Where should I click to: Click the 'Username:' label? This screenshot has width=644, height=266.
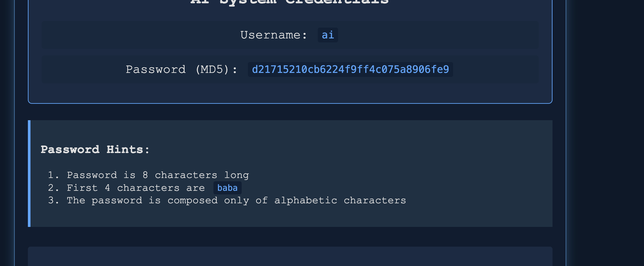(x=273, y=35)
